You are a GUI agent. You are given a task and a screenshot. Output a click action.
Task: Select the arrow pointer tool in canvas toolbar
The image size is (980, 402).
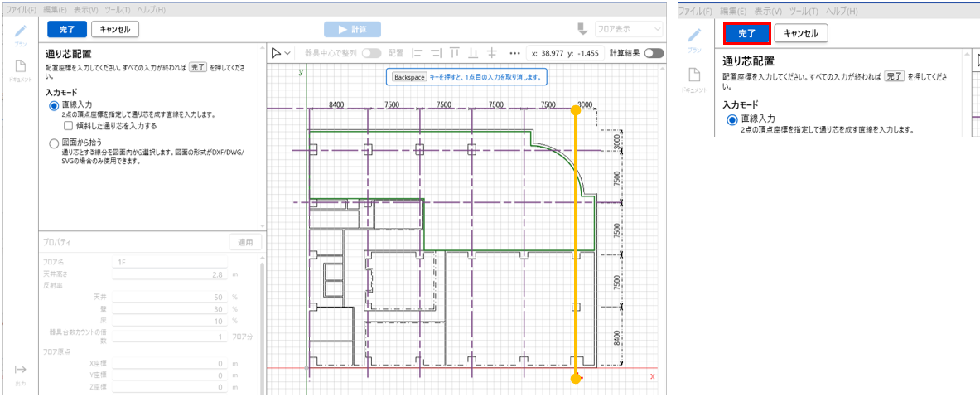click(x=277, y=53)
